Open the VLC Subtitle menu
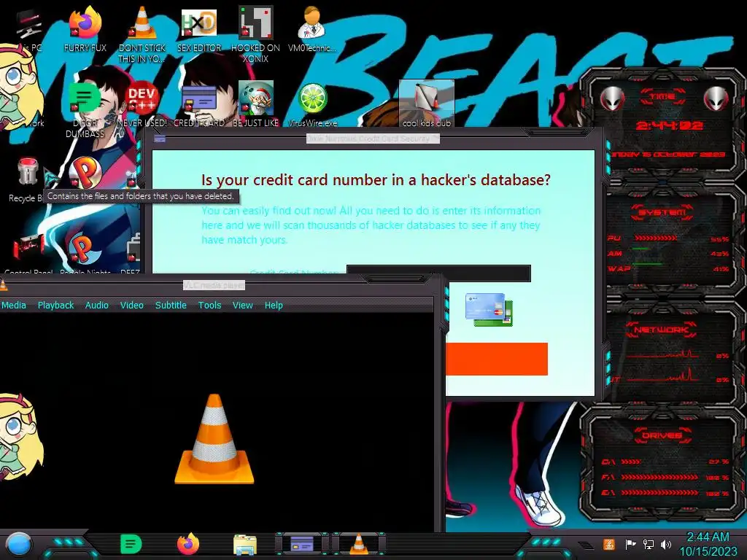 click(x=171, y=306)
